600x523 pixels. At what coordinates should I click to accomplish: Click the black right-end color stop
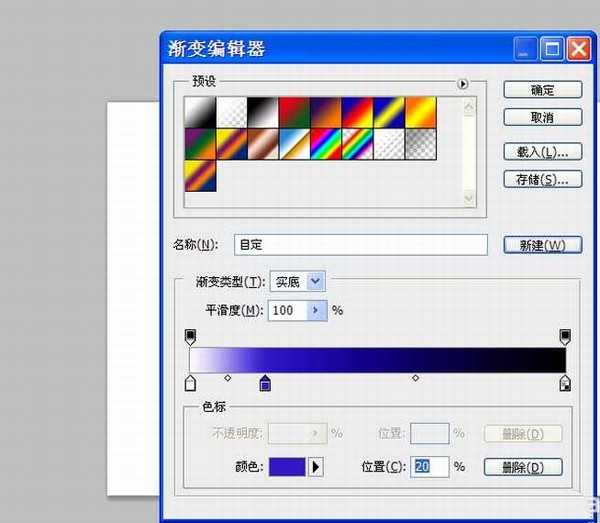click(565, 384)
